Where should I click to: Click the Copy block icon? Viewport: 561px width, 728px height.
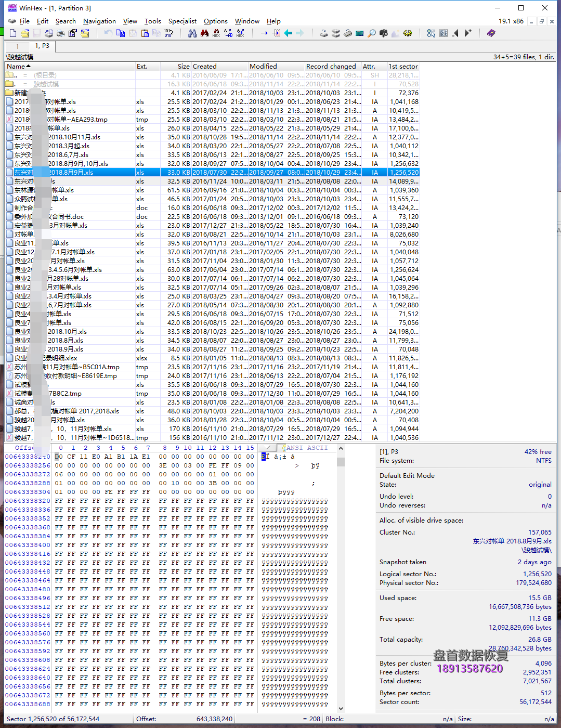[x=121, y=33]
